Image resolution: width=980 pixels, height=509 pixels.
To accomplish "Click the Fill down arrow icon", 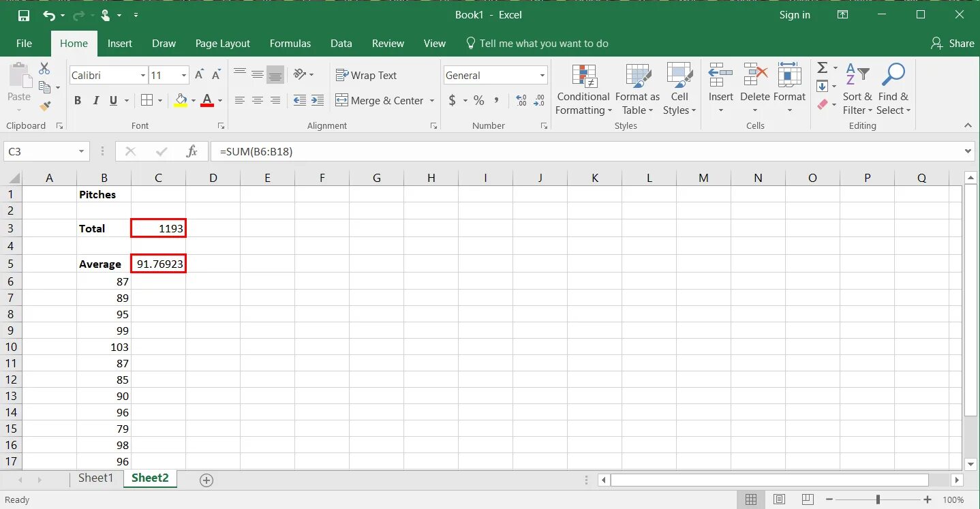I will tap(823, 86).
